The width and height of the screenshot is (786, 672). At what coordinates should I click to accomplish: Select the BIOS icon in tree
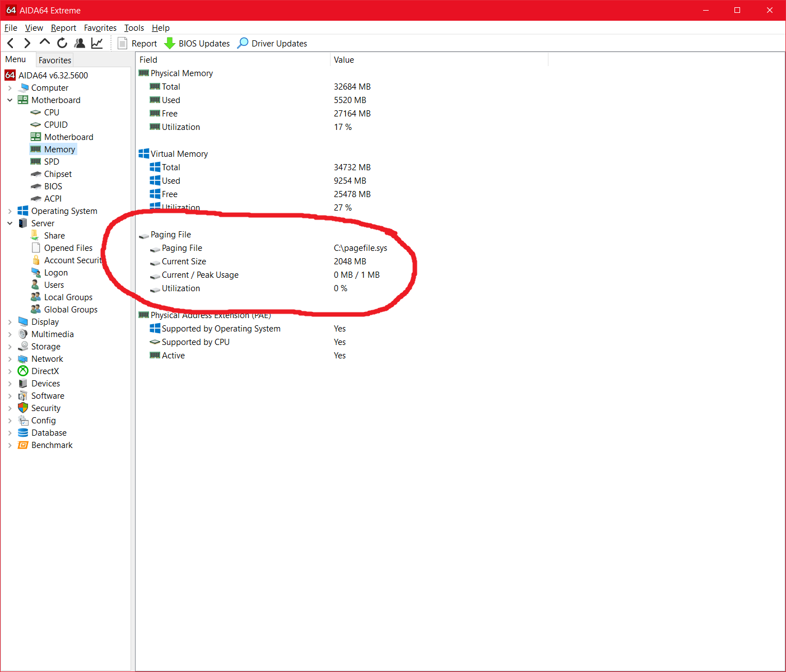(x=36, y=186)
